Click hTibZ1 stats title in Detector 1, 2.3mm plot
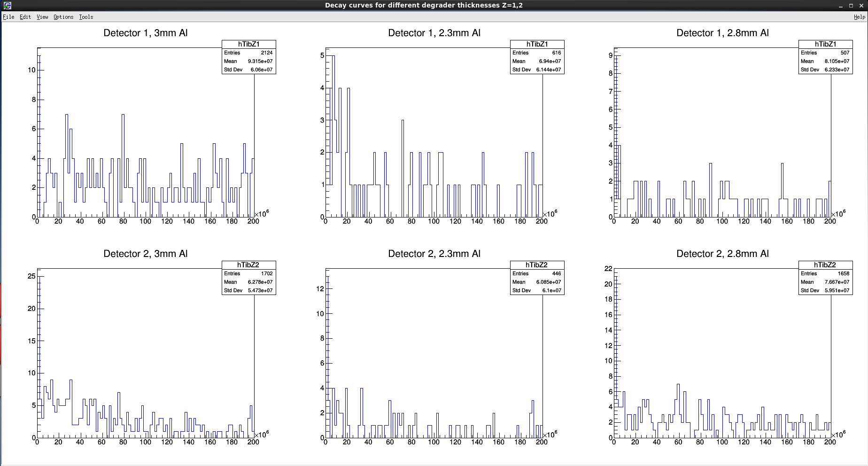This screenshot has height=466, width=868. click(x=537, y=44)
